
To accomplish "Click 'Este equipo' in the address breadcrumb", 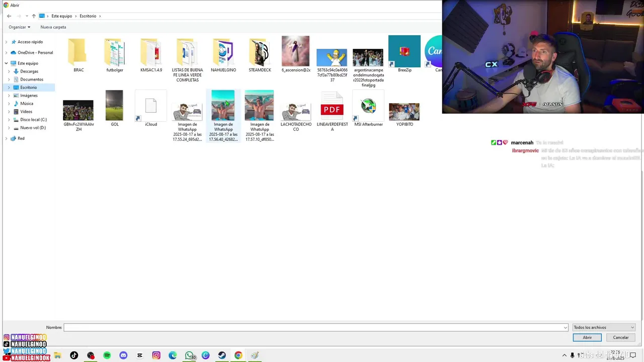I will [x=61, y=16].
